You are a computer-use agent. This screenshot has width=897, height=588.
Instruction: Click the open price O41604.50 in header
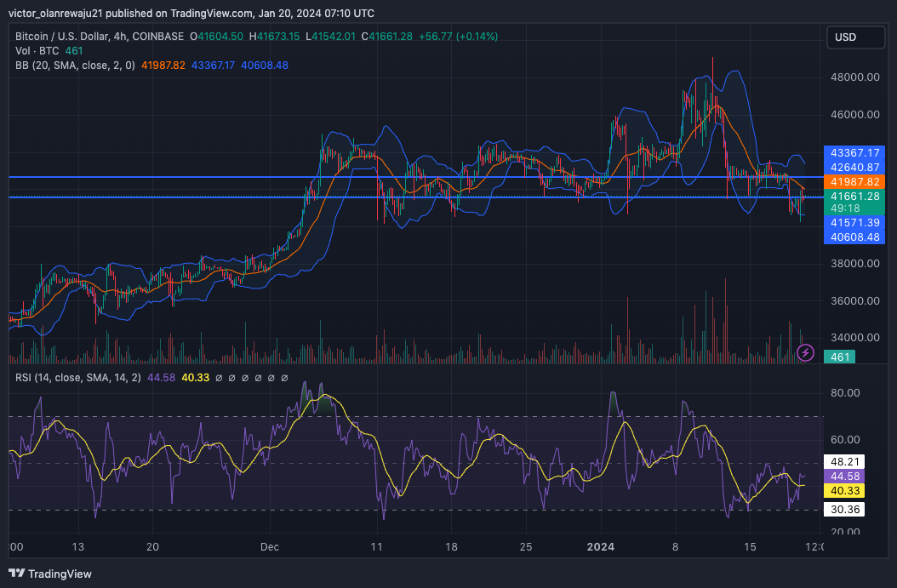(x=216, y=36)
